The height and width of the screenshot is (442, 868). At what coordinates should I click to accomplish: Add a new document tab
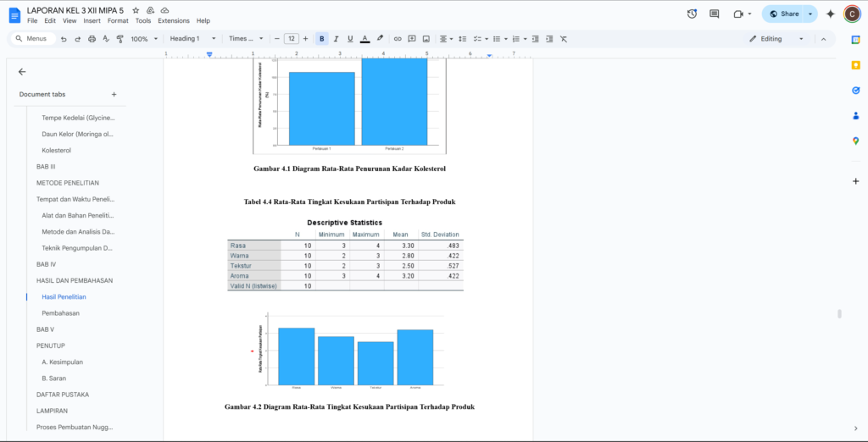114,95
